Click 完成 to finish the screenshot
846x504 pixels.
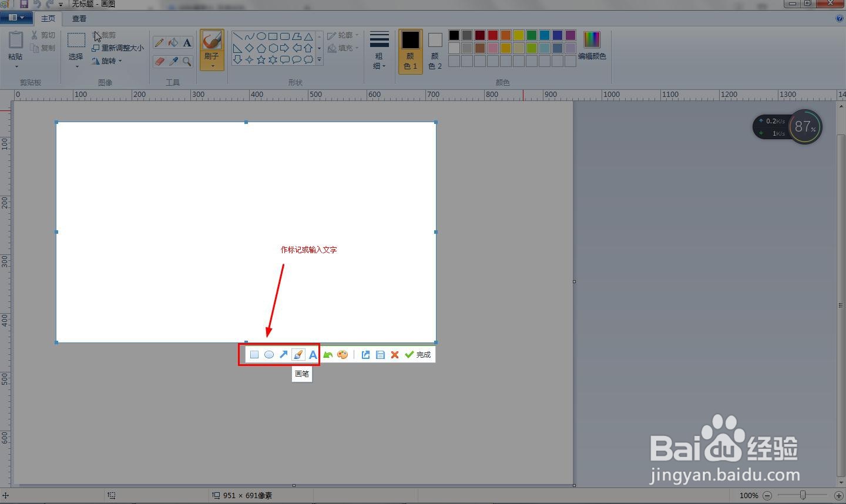pyautogui.click(x=418, y=355)
